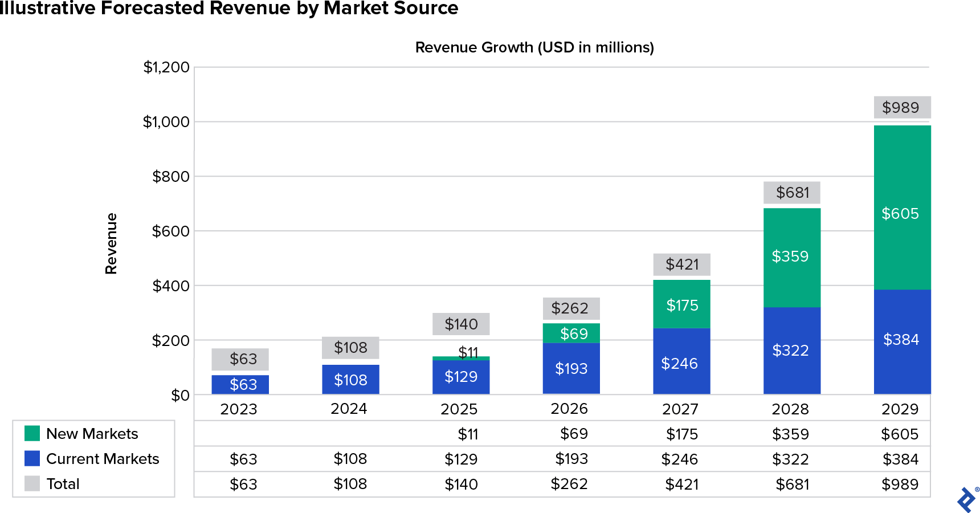Image resolution: width=980 pixels, height=513 pixels.
Task: Click the Toptal logo icon
Action: 967,500
